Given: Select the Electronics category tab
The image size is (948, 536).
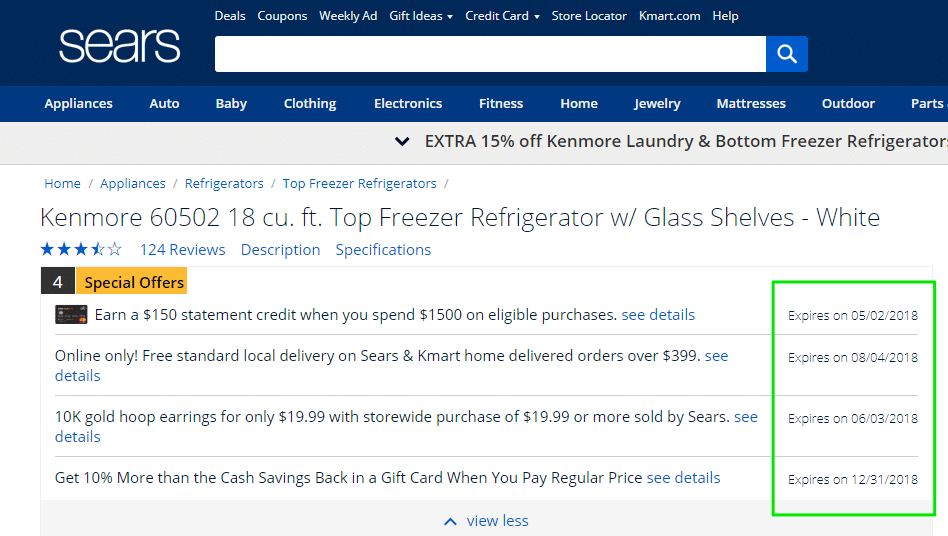Looking at the screenshot, I should coord(408,103).
